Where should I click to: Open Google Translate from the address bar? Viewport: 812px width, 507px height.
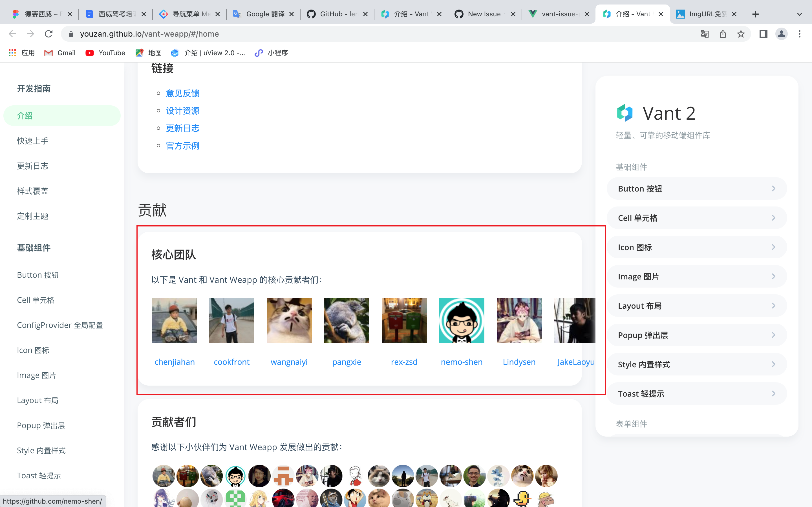[705, 34]
